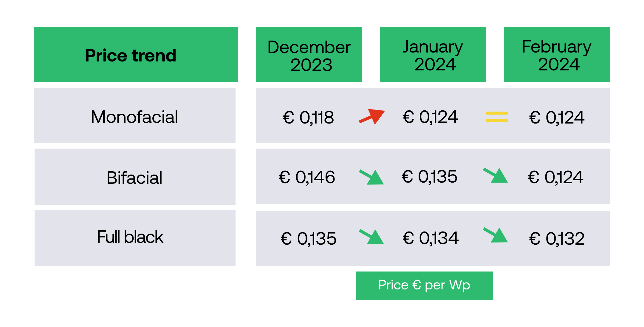644x327 pixels.
Task: Click Full black December-to-January green arrow
Action: click(x=372, y=237)
